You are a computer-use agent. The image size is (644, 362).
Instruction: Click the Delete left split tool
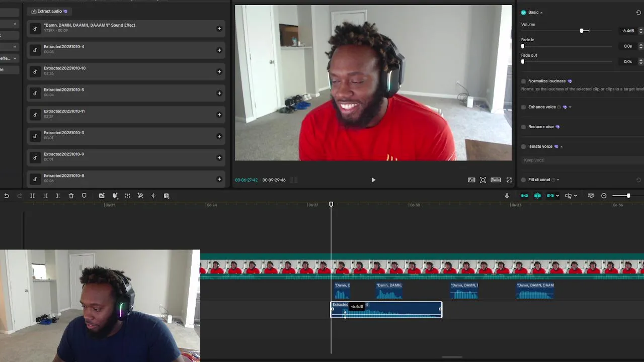[45, 196]
